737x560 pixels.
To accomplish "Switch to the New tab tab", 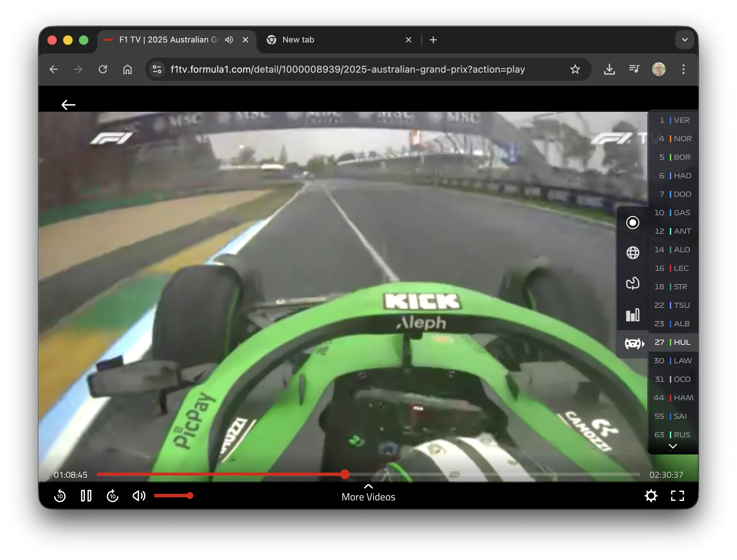I will click(339, 40).
